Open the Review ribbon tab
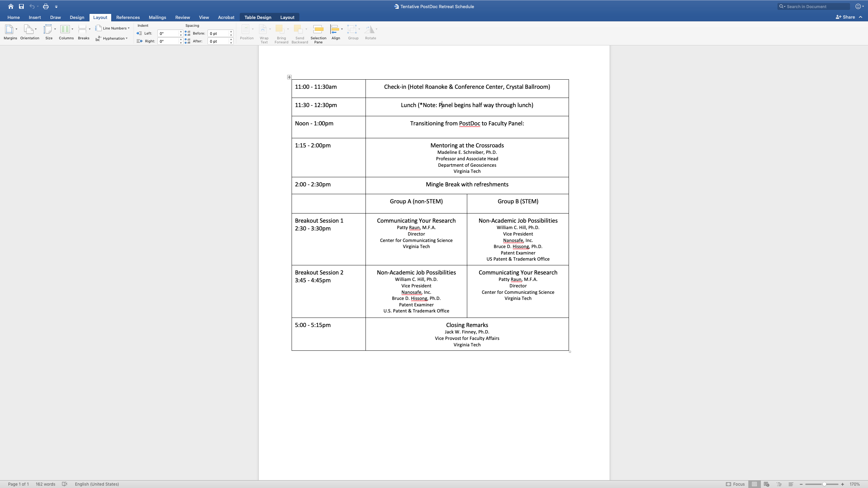The image size is (868, 488). point(182,17)
